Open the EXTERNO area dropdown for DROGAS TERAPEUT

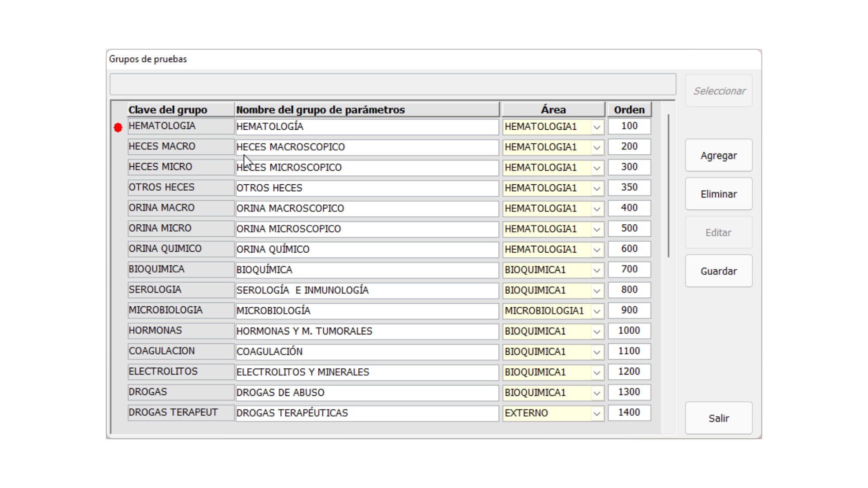597,413
